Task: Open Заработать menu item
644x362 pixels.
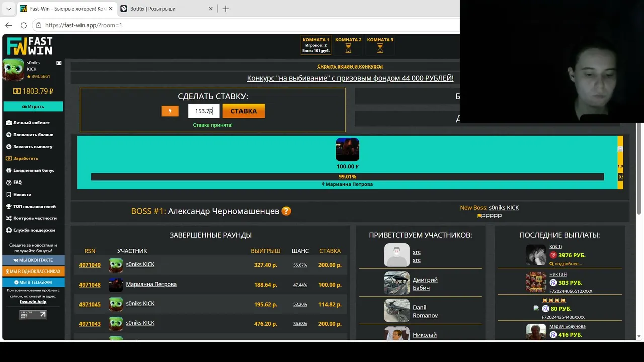Action: point(26,158)
